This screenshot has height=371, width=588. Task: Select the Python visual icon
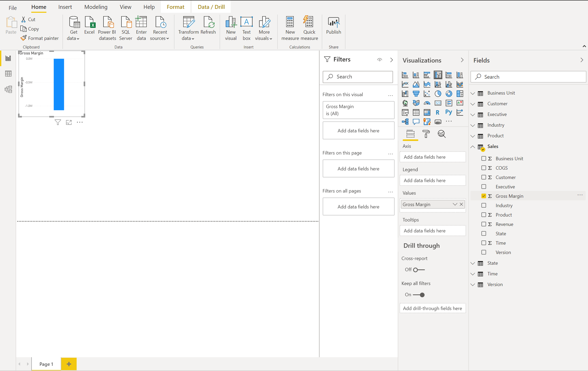[x=449, y=112]
